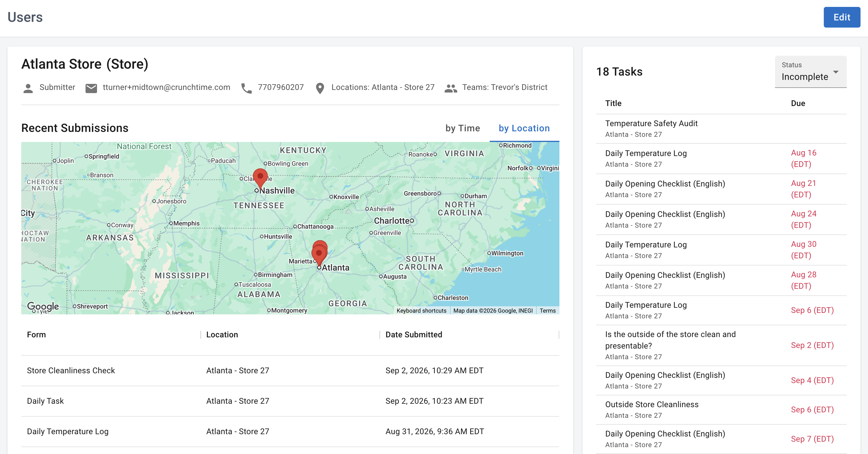Click the email envelope icon
868x454 pixels.
91,88
